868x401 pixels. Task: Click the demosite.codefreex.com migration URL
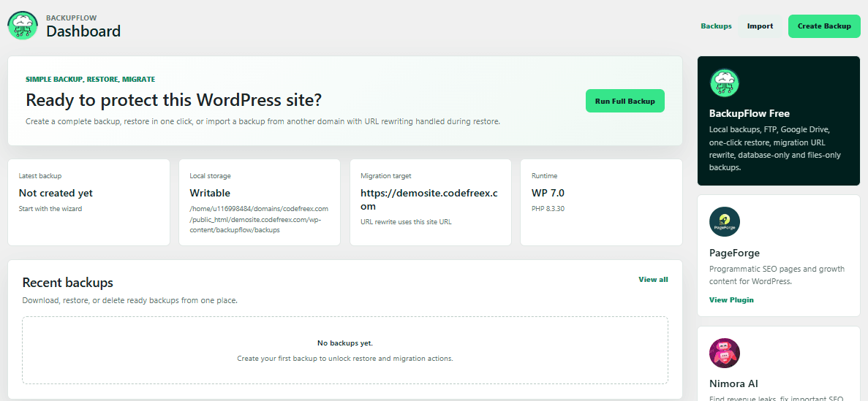click(429, 199)
